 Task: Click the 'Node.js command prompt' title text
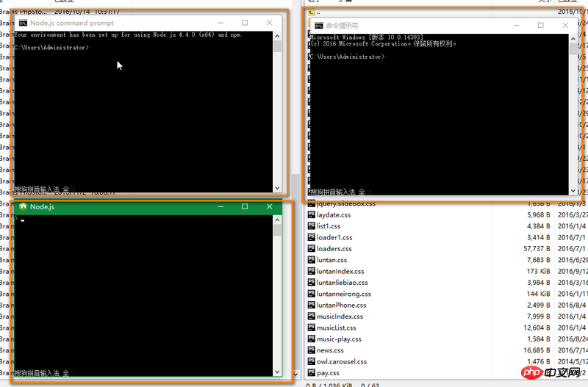[x=72, y=23]
